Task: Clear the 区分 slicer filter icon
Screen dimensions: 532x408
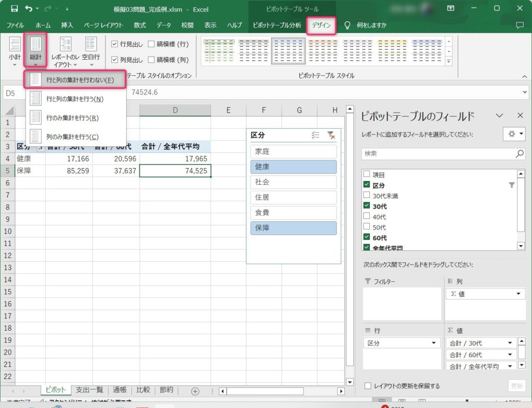Action: click(x=331, y=135)
